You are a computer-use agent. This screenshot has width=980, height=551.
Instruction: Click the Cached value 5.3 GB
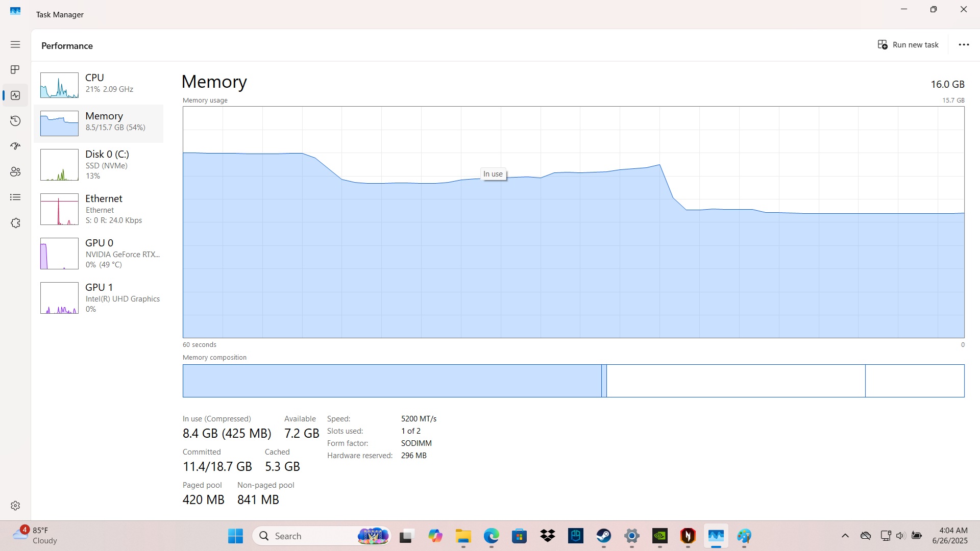coord(282,467)
